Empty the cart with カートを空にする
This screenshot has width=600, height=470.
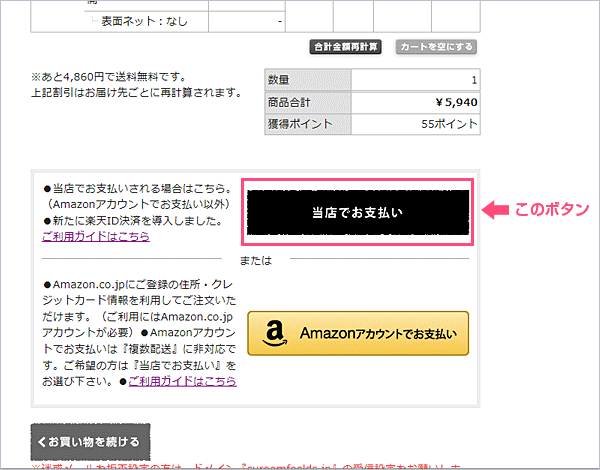point(436,47)
